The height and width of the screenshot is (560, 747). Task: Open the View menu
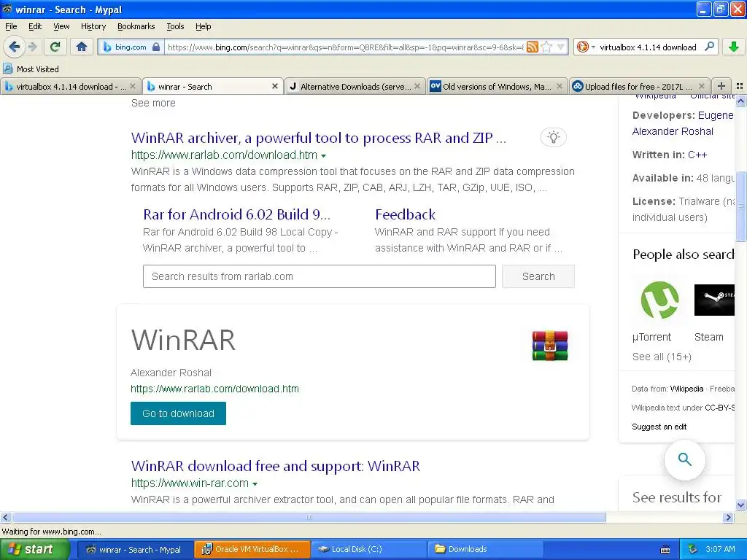(61, 26)
